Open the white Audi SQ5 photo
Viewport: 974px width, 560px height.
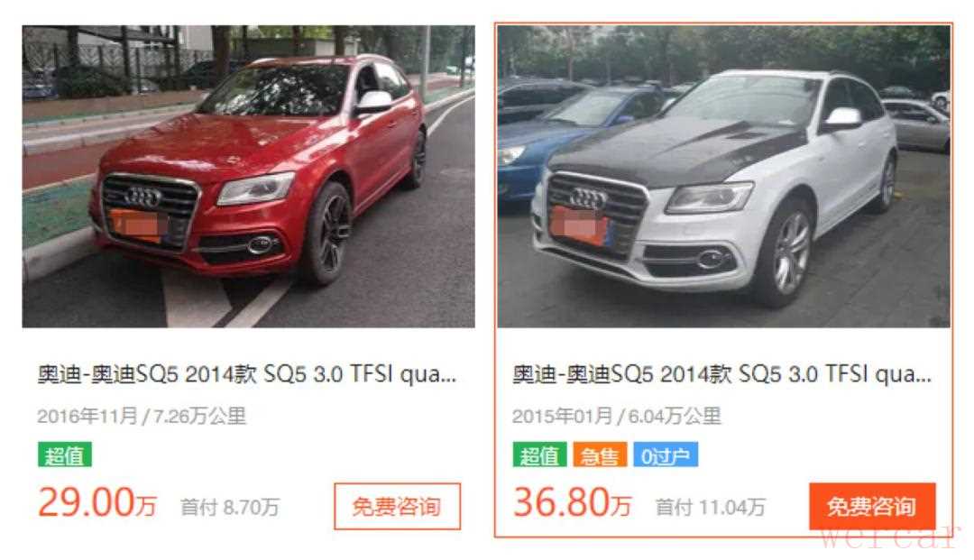723,177
